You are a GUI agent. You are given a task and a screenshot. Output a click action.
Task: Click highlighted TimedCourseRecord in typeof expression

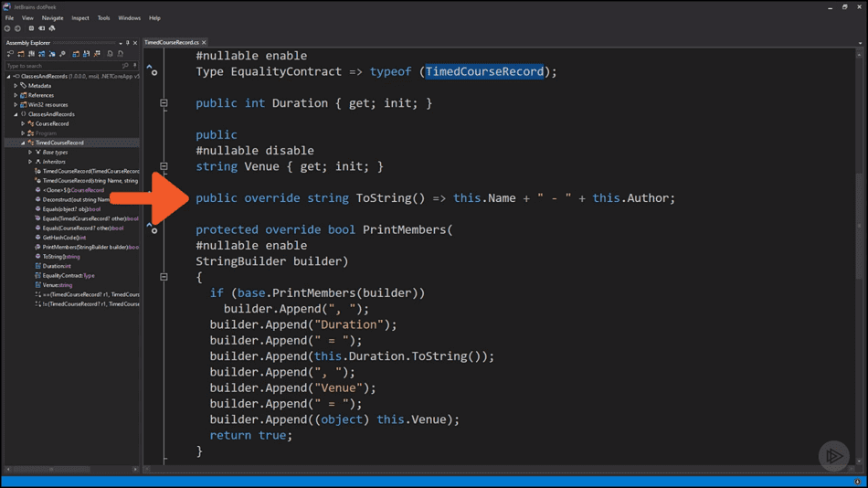(484, 71)
